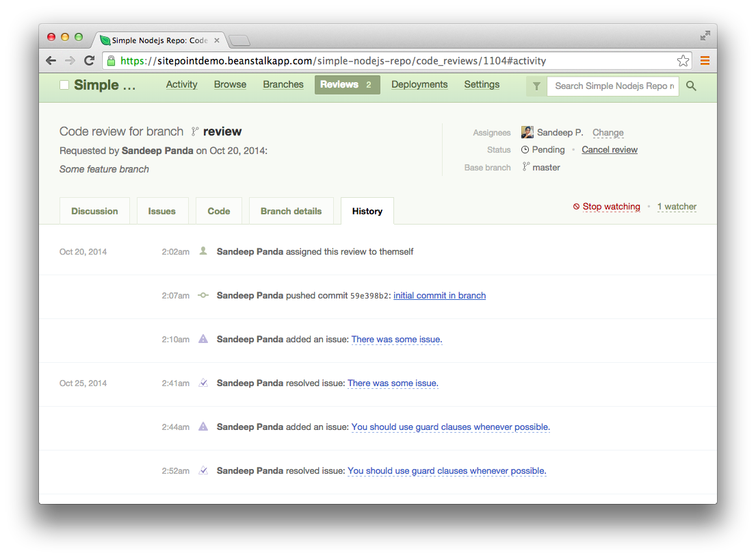Open Deployments in the top navigation
Viewport: 756px width, 558px height.
pyautogui.click(x=419, y=85)
